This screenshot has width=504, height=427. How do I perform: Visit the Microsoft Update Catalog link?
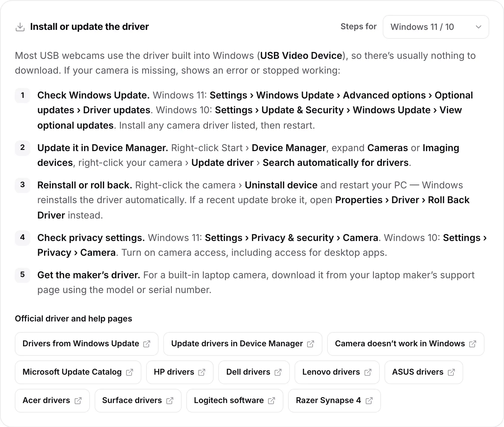pos(78,372)
